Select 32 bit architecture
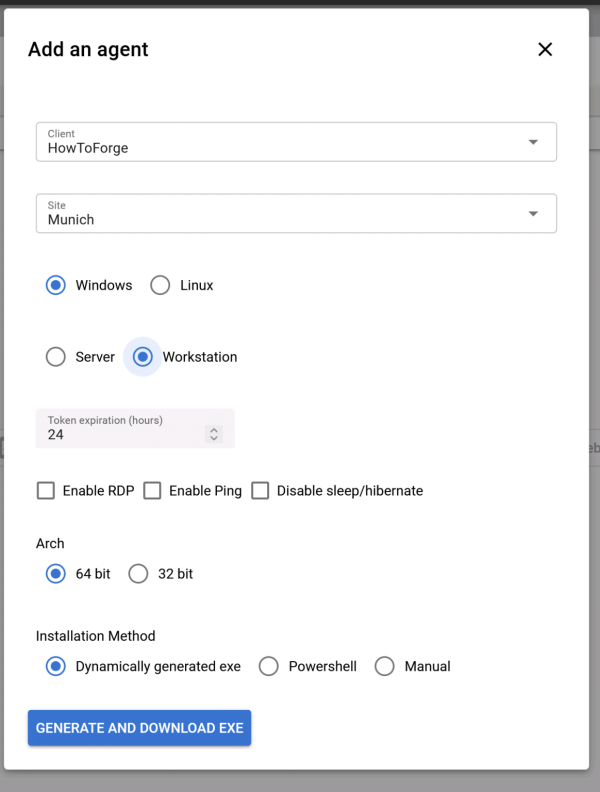Viewport: 600px width, 792px height. click(x=138, y=574)
